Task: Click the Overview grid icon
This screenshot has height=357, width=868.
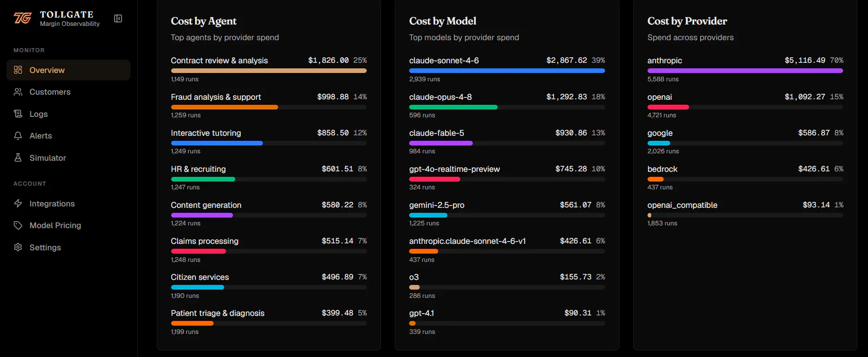Action: tap(18, 70)
